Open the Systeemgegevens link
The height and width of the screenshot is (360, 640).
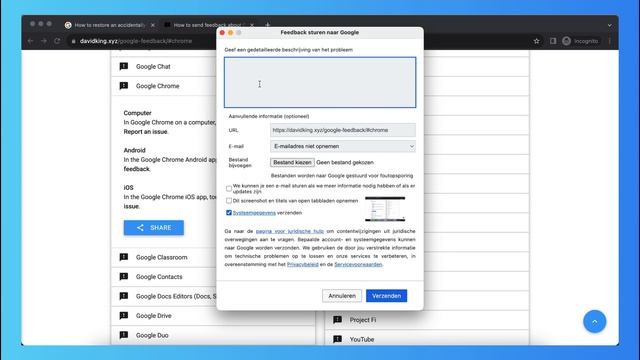(x=254, y=213)
